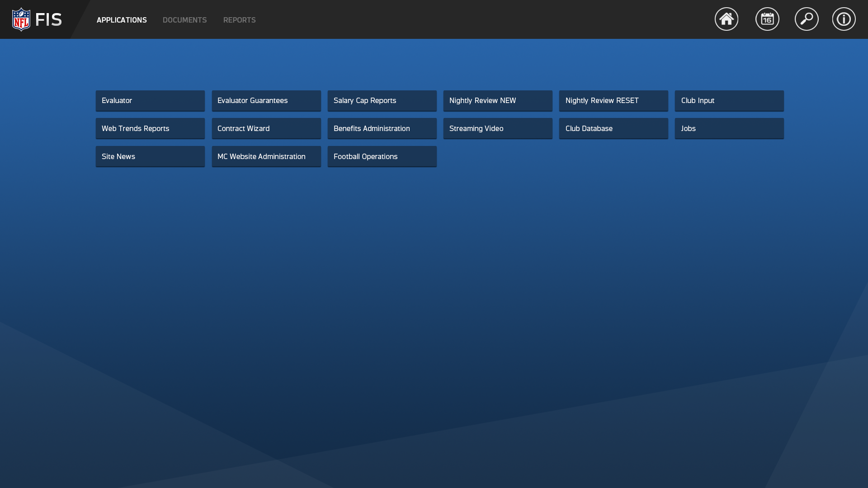
Task: Open the Club Input application
Action: [x=729, y=100]
